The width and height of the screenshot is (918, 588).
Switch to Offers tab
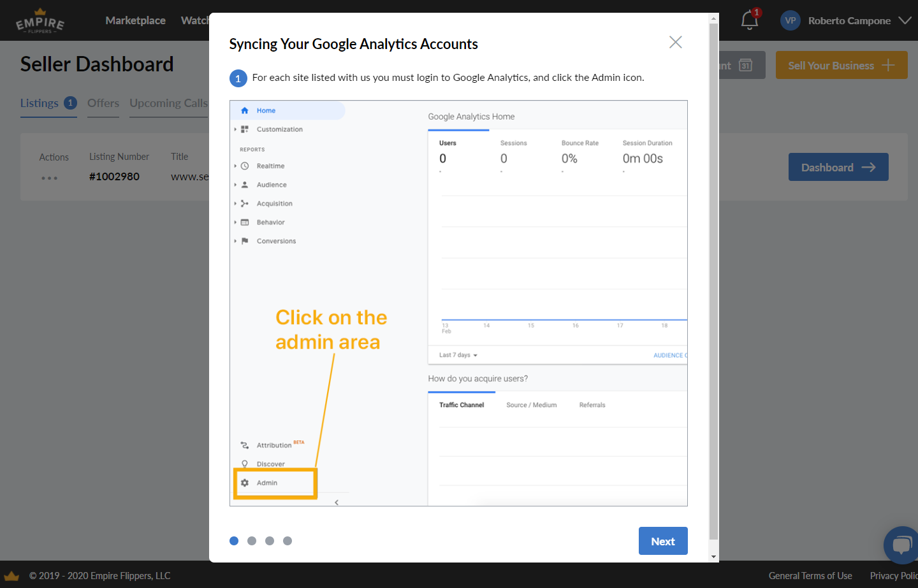point(103,103)
